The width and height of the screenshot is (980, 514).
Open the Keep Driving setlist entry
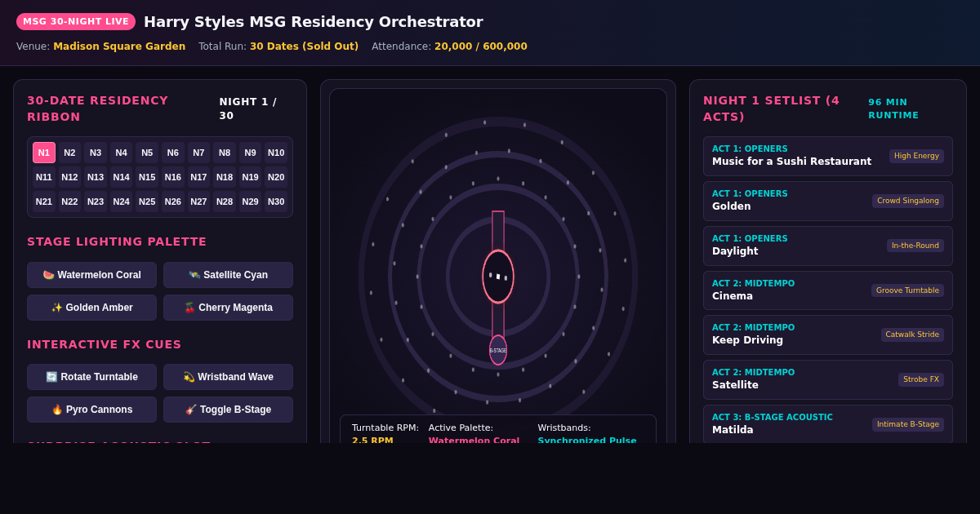tap(828, 335)
